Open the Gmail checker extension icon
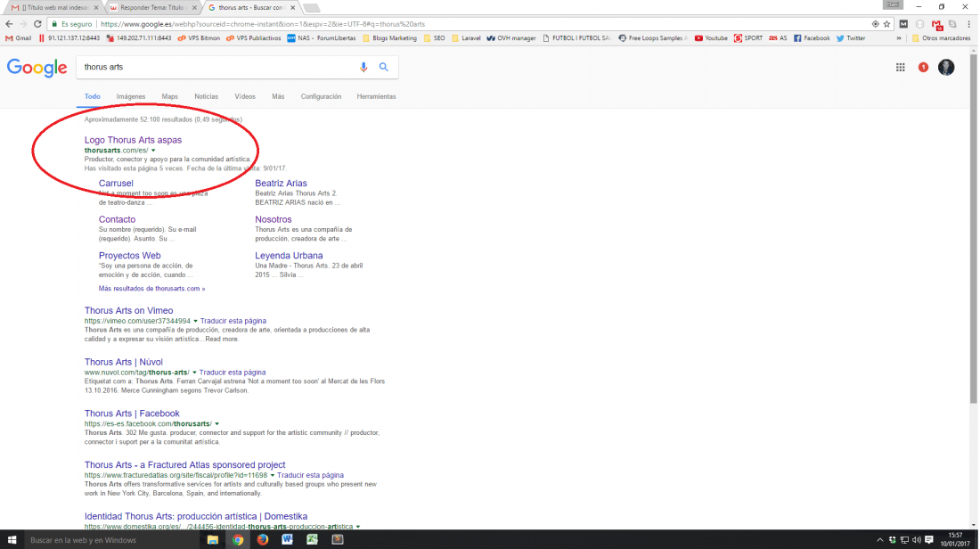Image resolution: width=980 pixels, height=549 pixels. click(936, 24)
